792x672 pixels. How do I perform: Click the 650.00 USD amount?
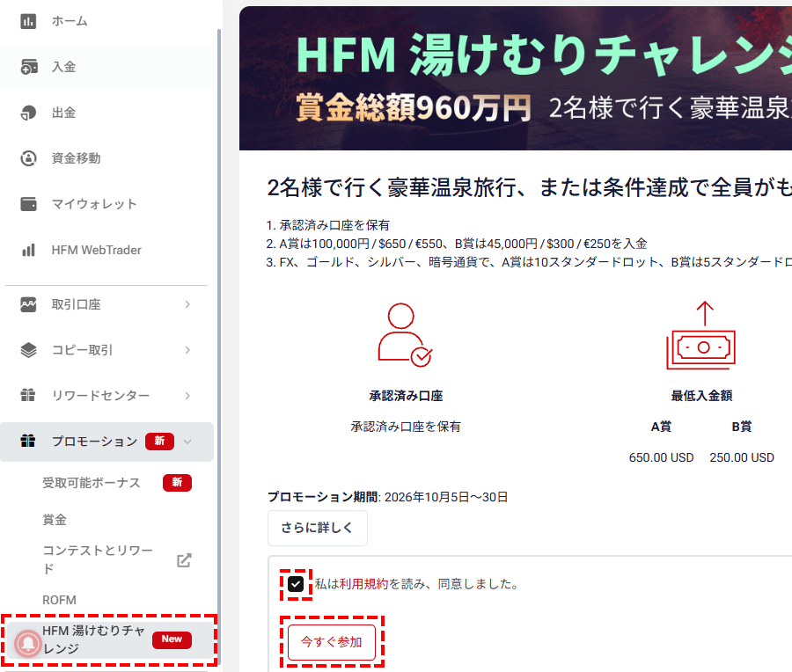point(661,457)
